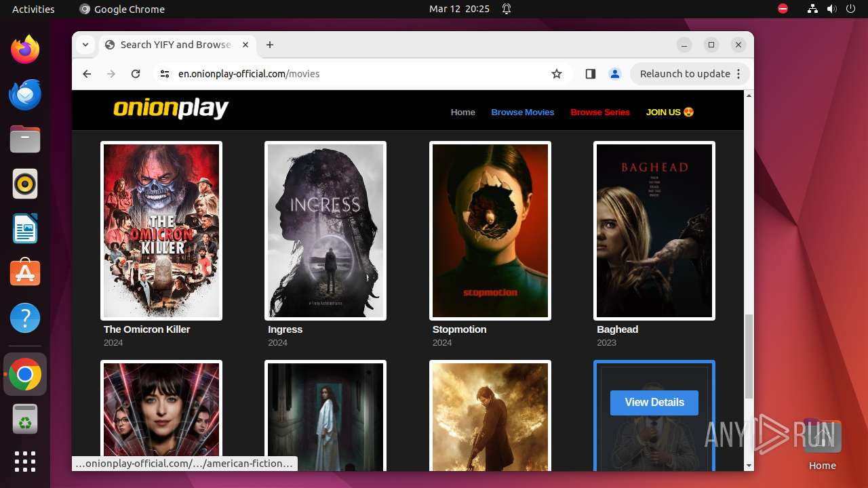Open the Baghead title link
Image resolution: width=868 pixels, height=488 pixels.
point(617,329)
